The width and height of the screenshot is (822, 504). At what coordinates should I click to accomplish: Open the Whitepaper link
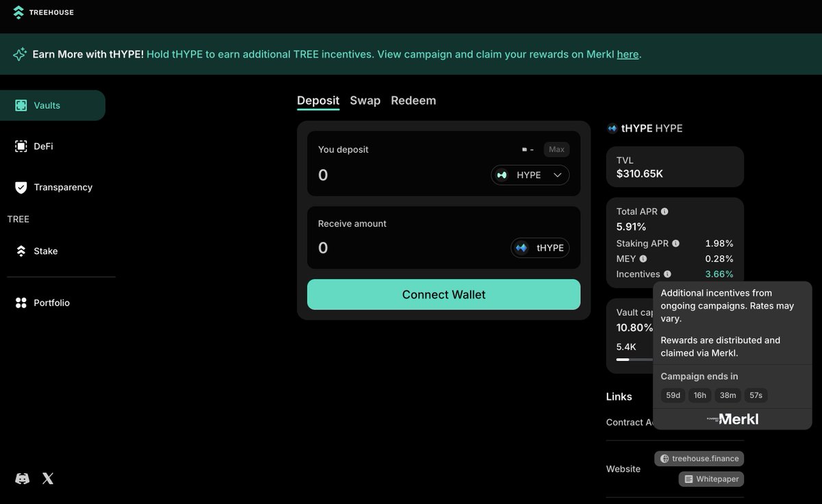[x=711, y=479]
